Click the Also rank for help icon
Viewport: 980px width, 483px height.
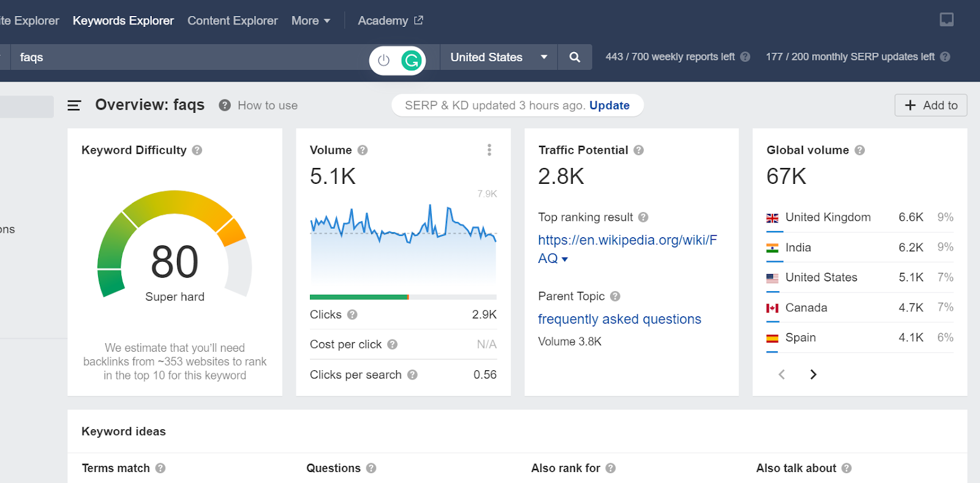tap(611, 468)
